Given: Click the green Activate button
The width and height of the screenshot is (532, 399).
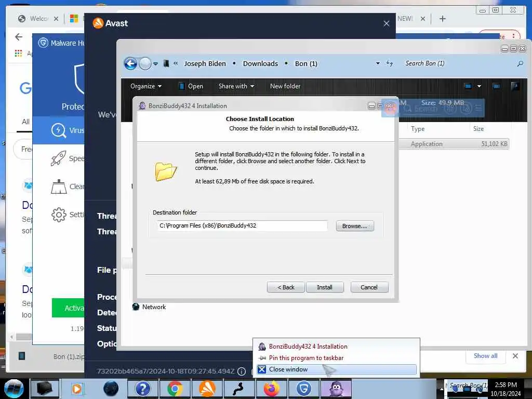Looking at the screenshot, I should [x=68, y=308].
